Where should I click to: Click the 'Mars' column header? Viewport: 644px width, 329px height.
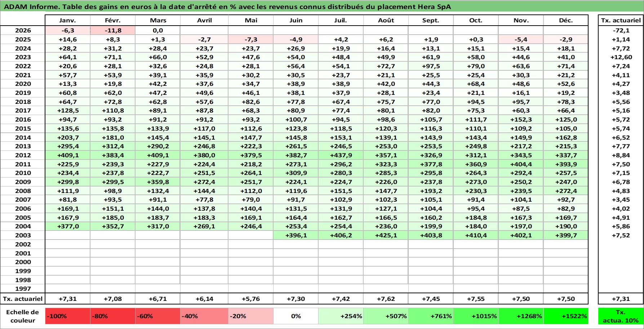click(x=158, y=20)
